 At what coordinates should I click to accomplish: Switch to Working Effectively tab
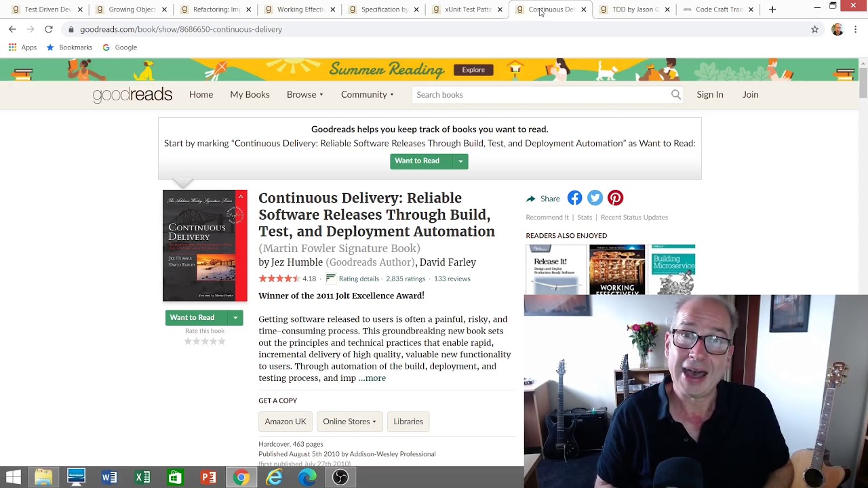(300, 9)
